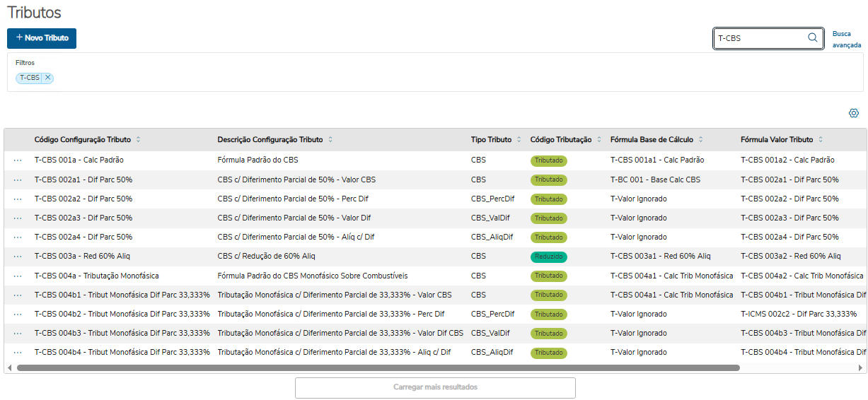
Task: Select CBS_AliqDif type in T-CBS 002a4 row
Action: [x=492, y=237]
